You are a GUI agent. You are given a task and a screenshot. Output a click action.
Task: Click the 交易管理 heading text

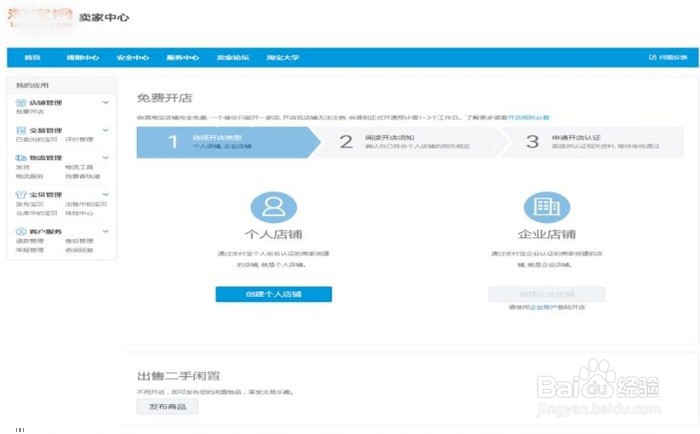click(46, 130)
